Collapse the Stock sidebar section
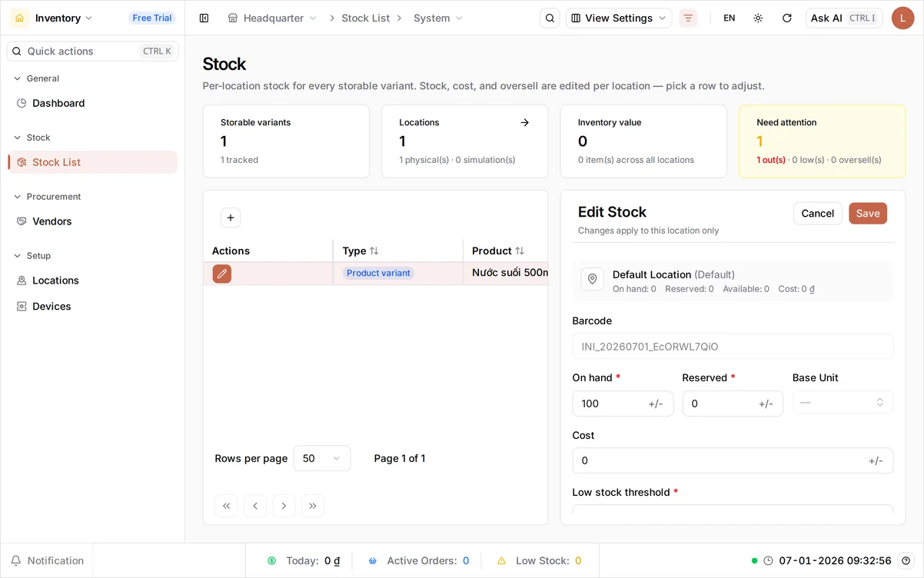Viewport: 924px width, 578px height. (x=32, y=138)
